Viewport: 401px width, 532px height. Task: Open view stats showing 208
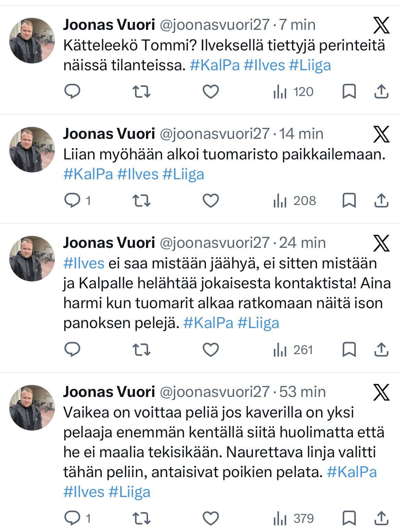(x=294, y=201)
